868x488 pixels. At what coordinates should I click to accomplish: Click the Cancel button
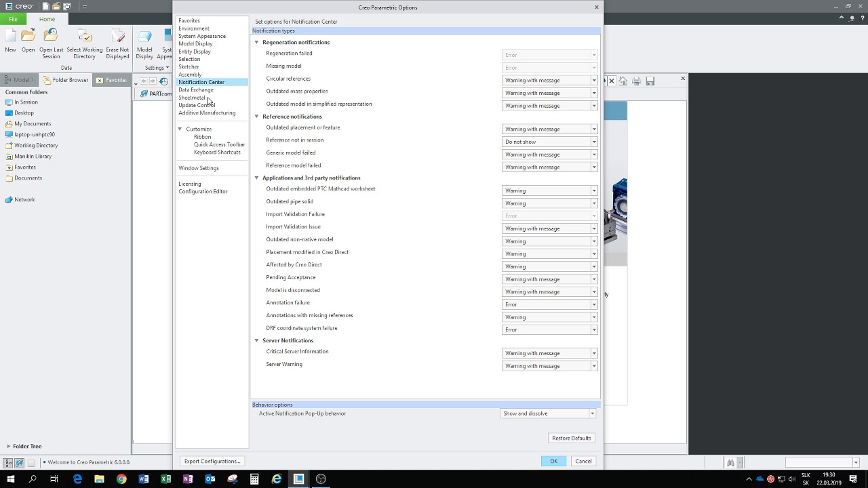583,461
